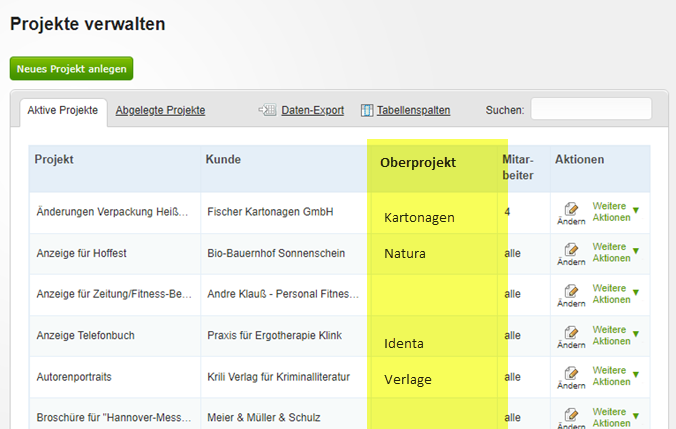
Task: Switch to Abgelegte Projekte tab
Action: tap(160, 110)
